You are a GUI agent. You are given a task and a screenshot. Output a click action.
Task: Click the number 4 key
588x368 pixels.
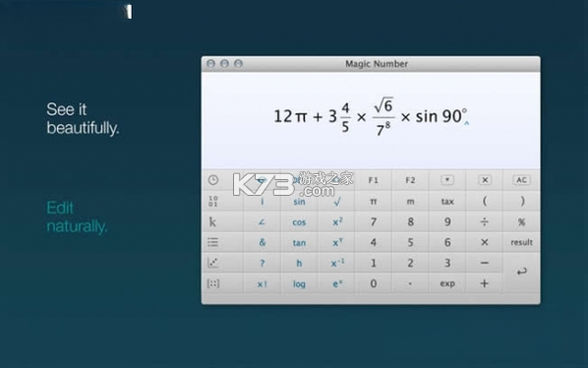(x=373, y=243)
